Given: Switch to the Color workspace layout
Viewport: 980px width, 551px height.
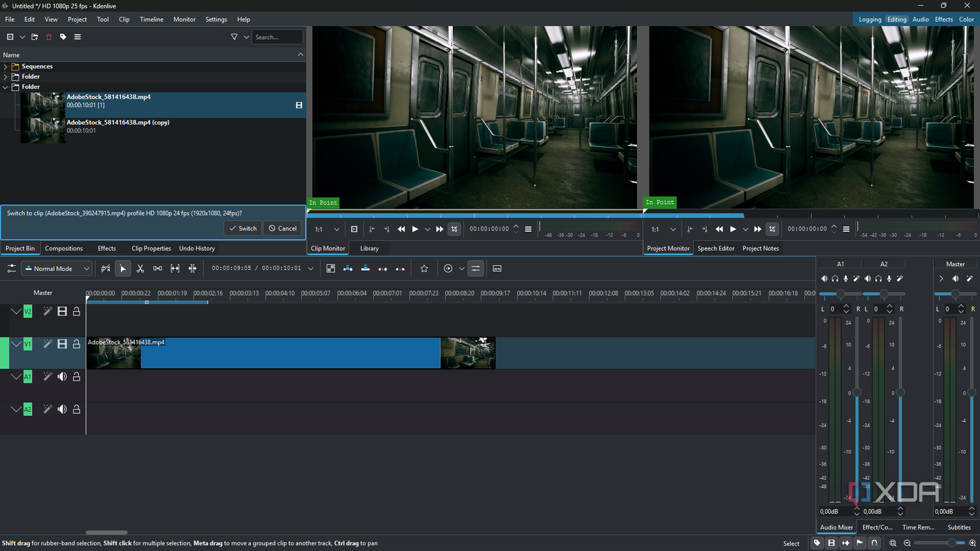Looking at the screenshot, I should 966,20.
